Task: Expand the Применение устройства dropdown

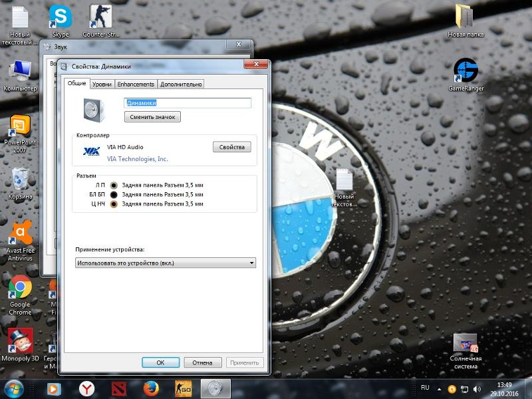Action: (165, 263)
